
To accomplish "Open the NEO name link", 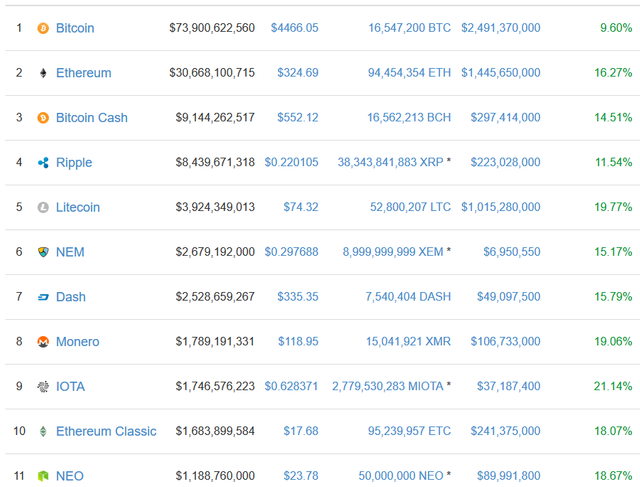I will coord(70,476).
